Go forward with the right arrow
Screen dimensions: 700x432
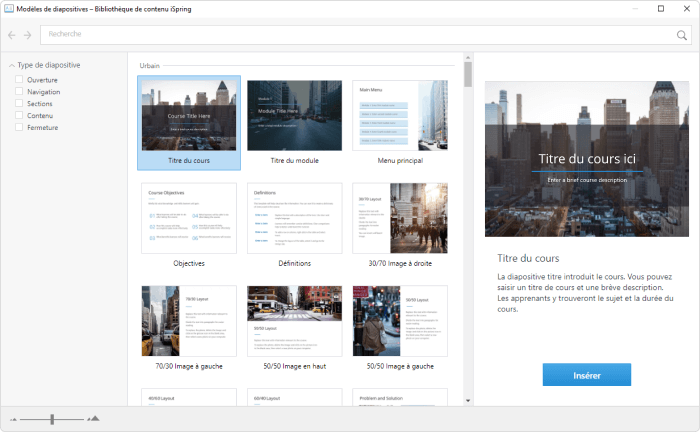pos(28,35)
